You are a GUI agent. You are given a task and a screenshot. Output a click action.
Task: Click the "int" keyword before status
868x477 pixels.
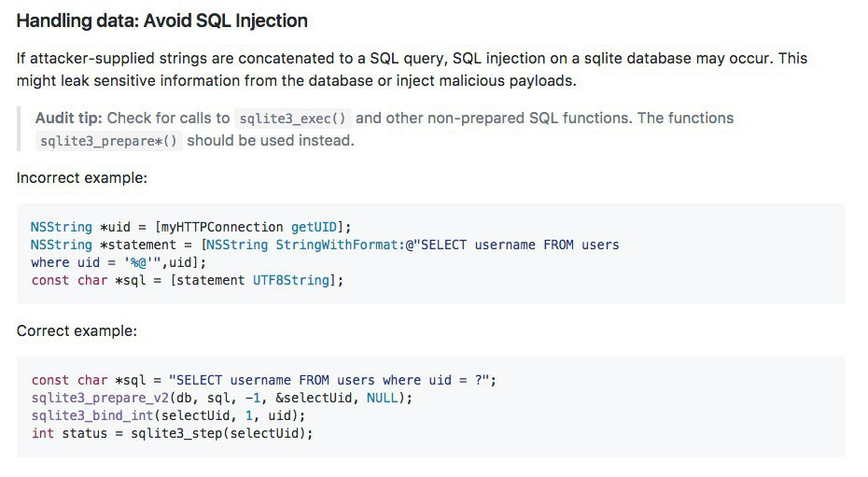point(42,433)
